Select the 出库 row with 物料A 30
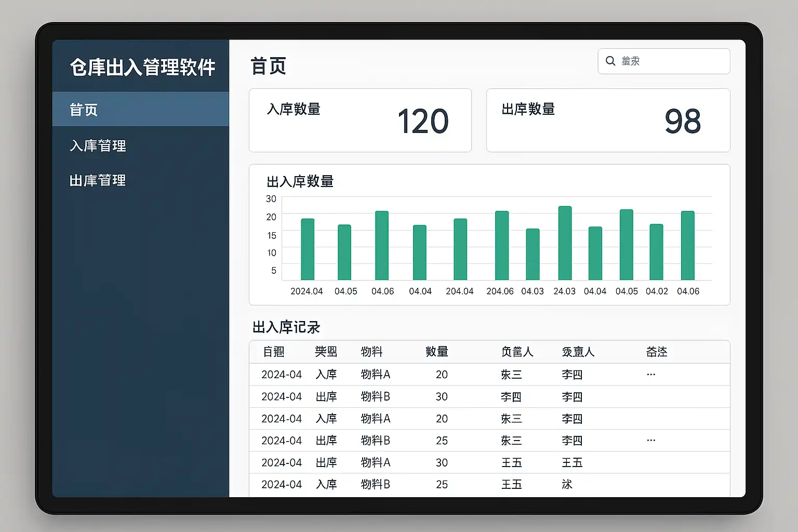The image size is (798, 532). coord(489,462)
